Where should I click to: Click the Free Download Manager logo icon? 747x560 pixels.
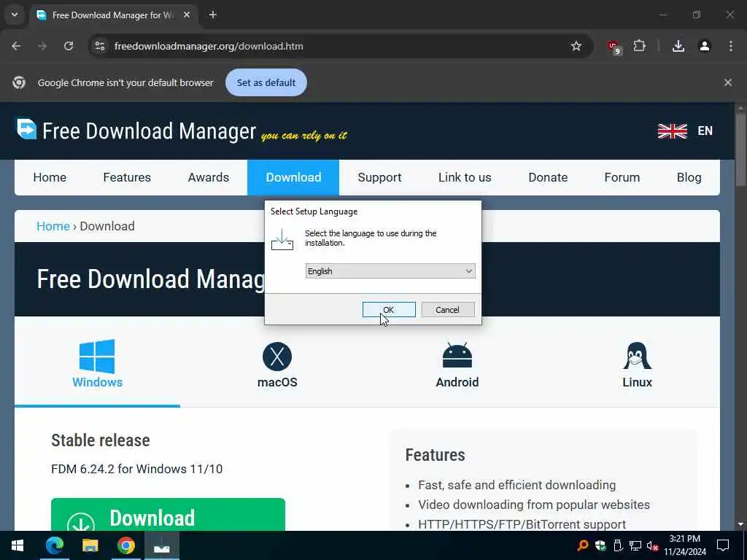[x=26, y=129]
